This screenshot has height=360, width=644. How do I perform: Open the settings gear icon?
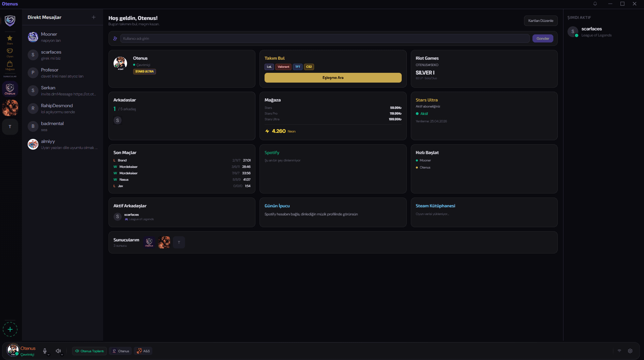pyautogui.click(x=630, y=351)
